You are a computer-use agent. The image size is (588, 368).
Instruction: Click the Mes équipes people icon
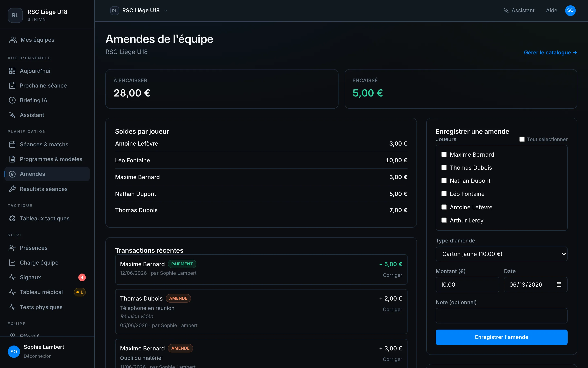click(x=13, y=40)
